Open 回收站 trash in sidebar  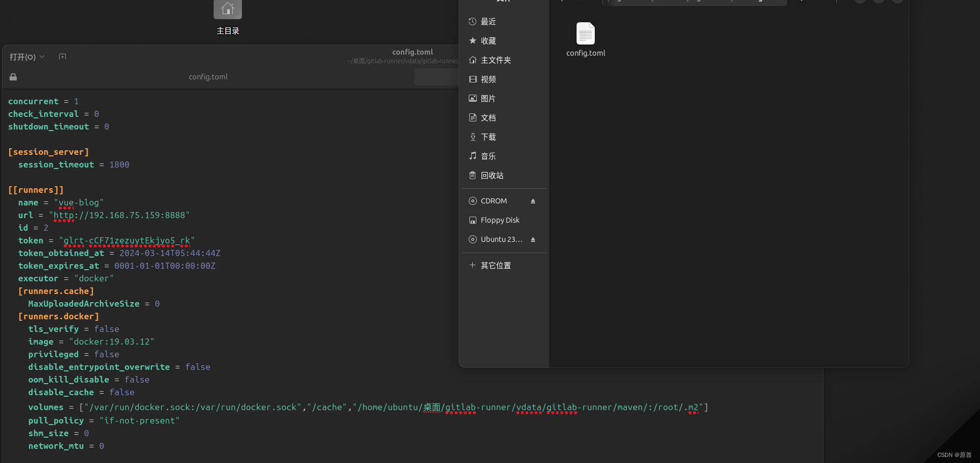coord(504,176)
